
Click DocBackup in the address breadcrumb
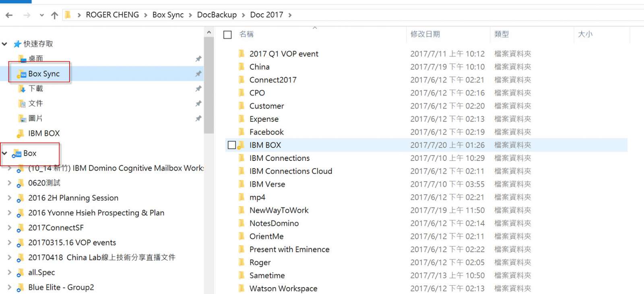(x=217, y=15)
